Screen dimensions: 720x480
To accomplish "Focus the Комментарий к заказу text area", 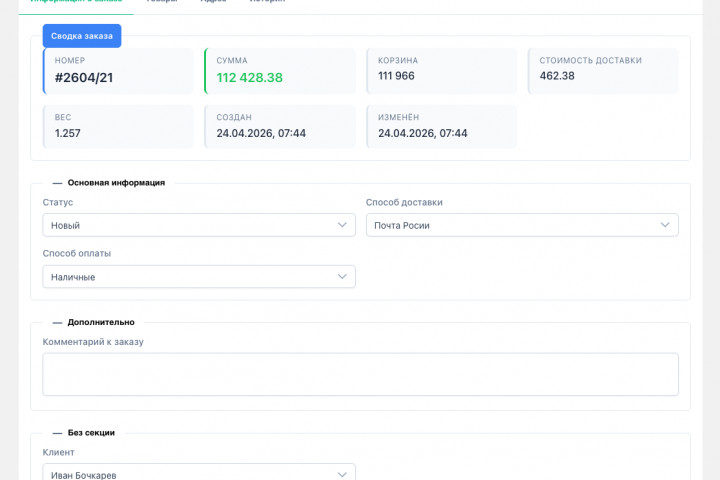I will [x=360, y=374].
